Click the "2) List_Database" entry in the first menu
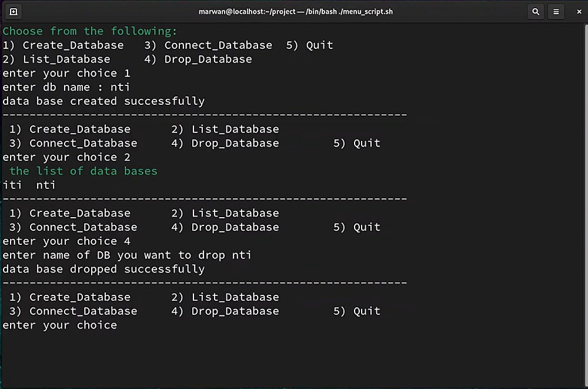 click(56, 59)
